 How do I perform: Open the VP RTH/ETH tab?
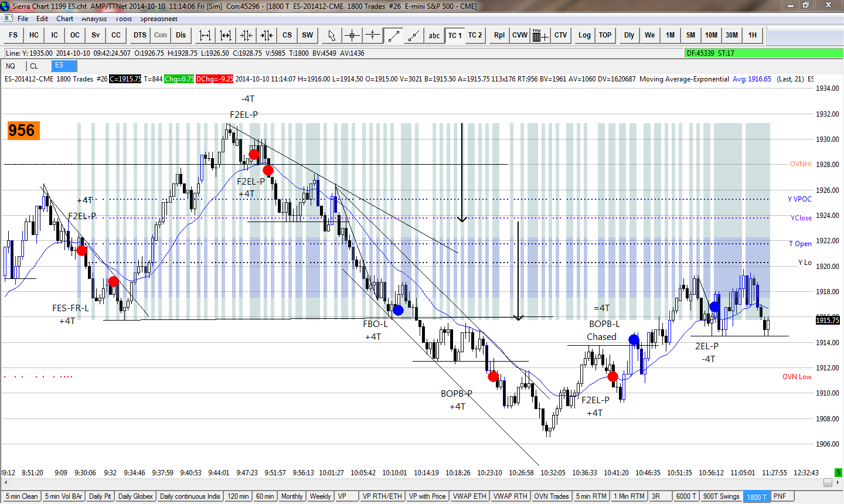point(382,496)
